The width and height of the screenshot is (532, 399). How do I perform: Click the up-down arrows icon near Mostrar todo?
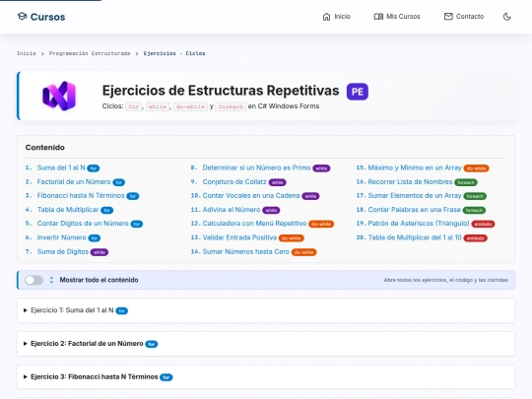point(51,280)
